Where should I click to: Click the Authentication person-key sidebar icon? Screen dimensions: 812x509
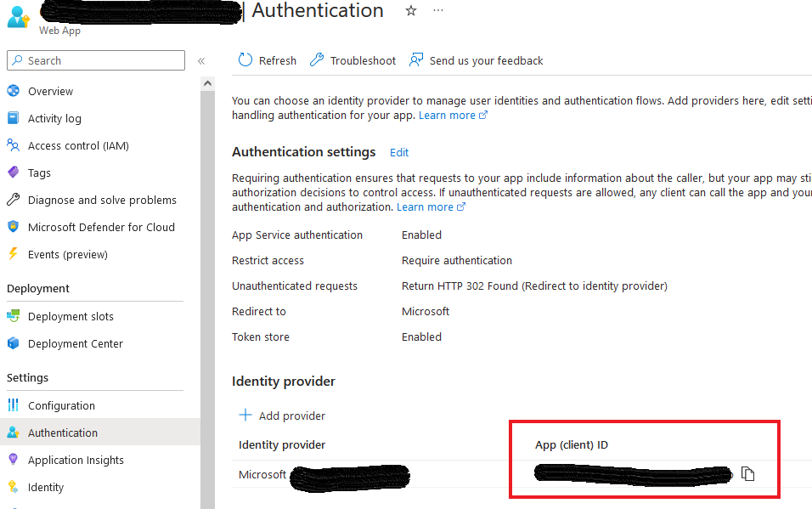(x=14, y=433)
